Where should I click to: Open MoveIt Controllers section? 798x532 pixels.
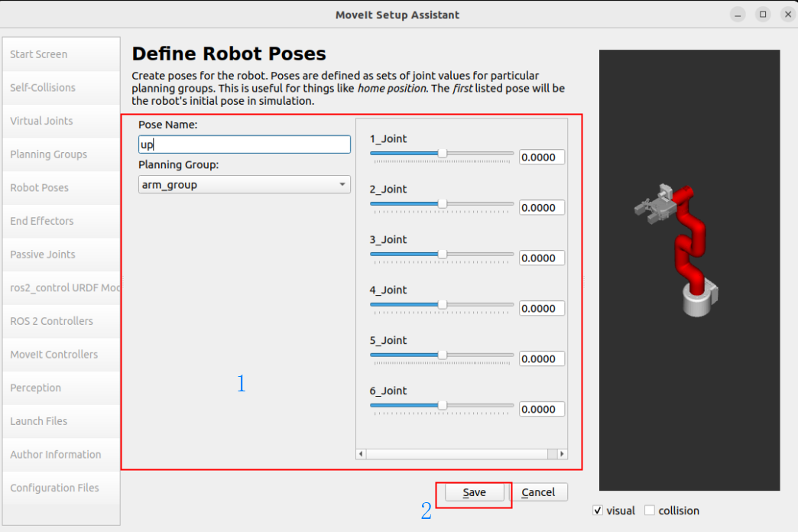pyautogui.click(x=61, y=355)
